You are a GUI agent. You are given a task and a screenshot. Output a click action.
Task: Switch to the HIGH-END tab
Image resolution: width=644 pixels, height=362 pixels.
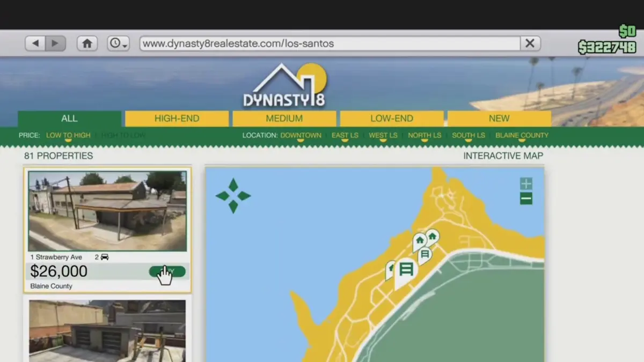[177, 119]
